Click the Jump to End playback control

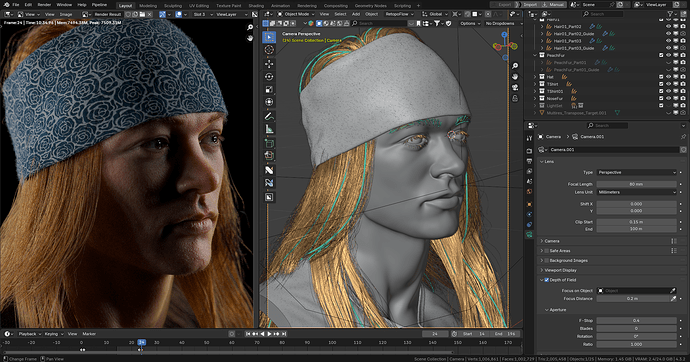pos(283,334)
